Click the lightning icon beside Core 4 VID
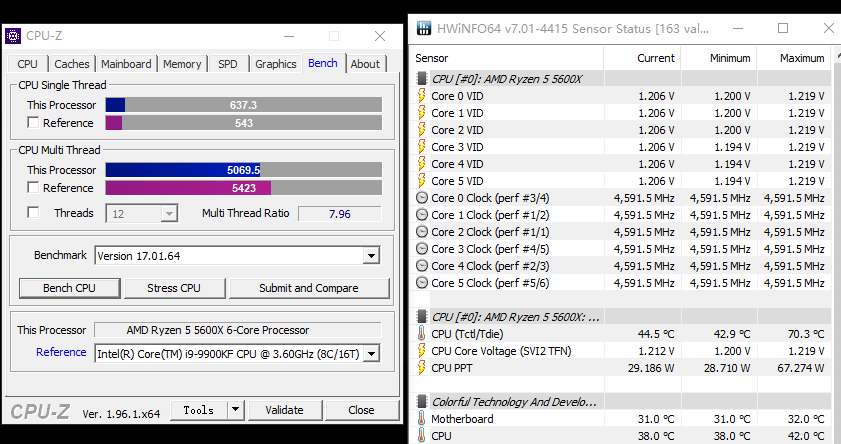841x444 pixels. [x=422, y=164]
